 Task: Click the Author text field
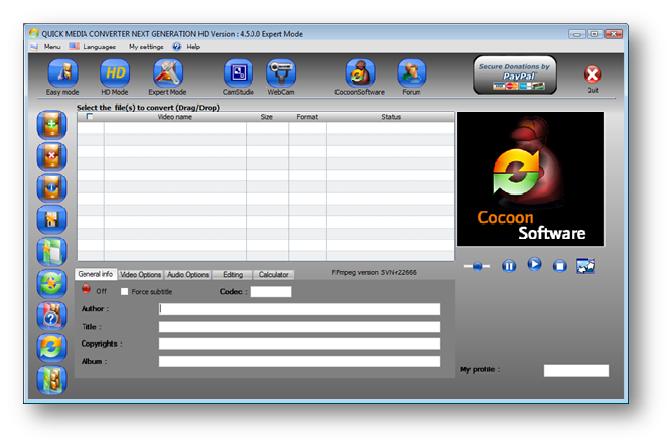pos(299,309)
